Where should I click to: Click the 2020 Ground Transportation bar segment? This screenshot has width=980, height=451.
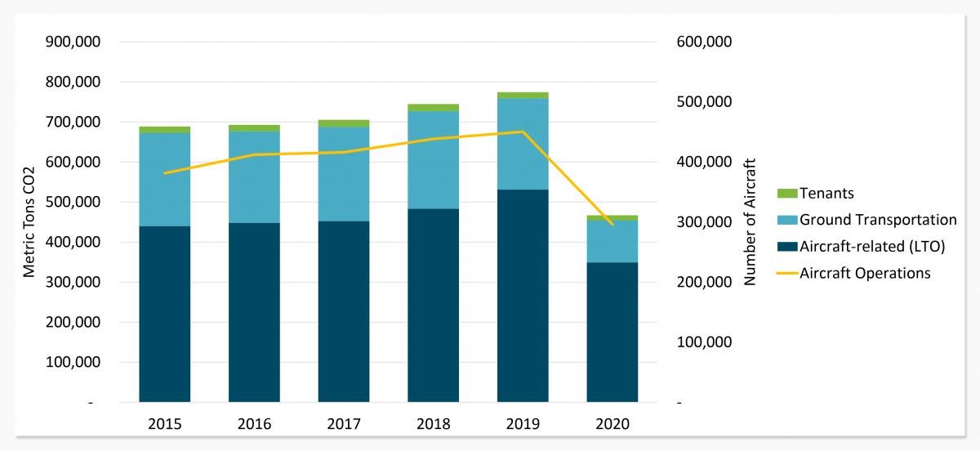pos(612,242)
